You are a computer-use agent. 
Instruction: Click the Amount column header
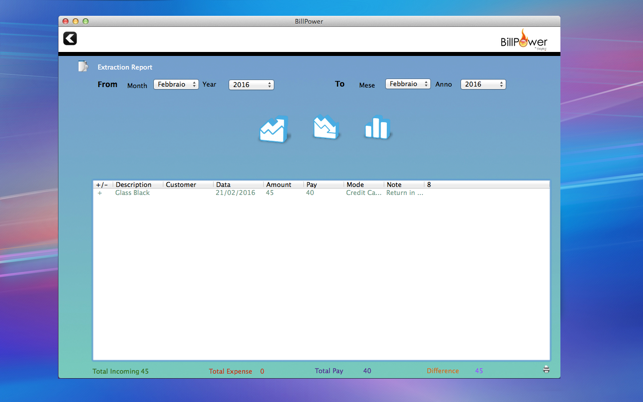click(x=283, y=185)
